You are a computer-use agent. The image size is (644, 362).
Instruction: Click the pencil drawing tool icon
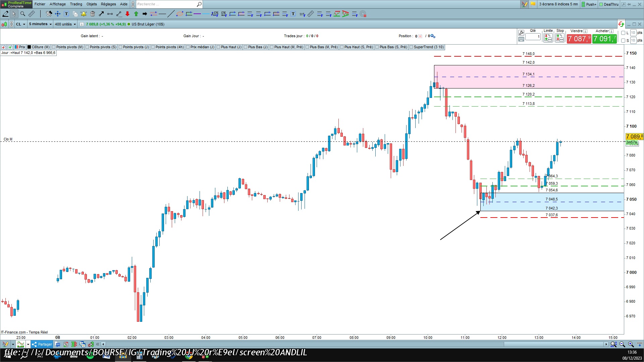click(5, 14)
